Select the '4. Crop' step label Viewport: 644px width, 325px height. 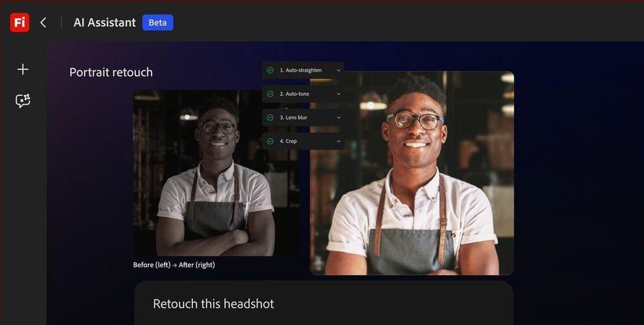pos(288,141)
